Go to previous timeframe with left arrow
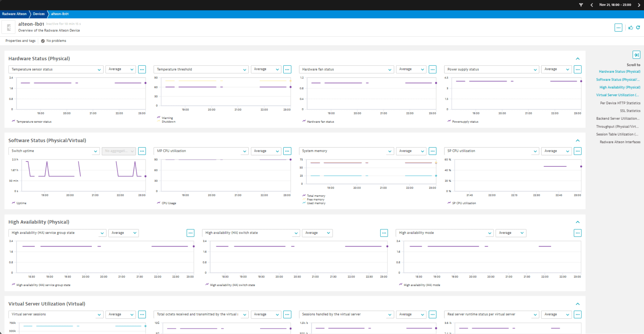The image size is (644, 334). coord(591,5)
